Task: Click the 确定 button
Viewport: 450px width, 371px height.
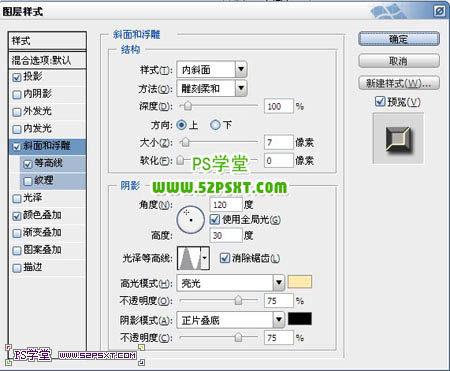Action: point(399,39)
